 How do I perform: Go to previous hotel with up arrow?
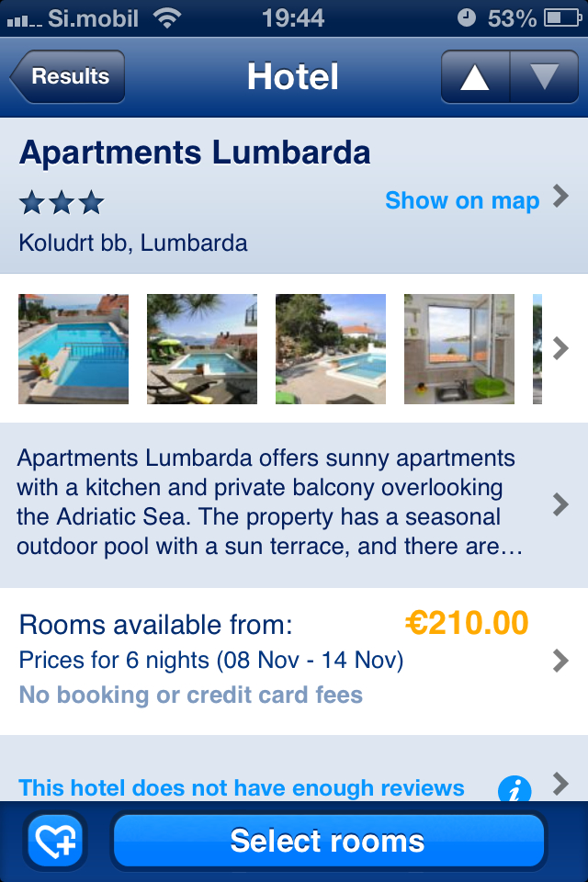pyautogui.click(x=475, y=76)
